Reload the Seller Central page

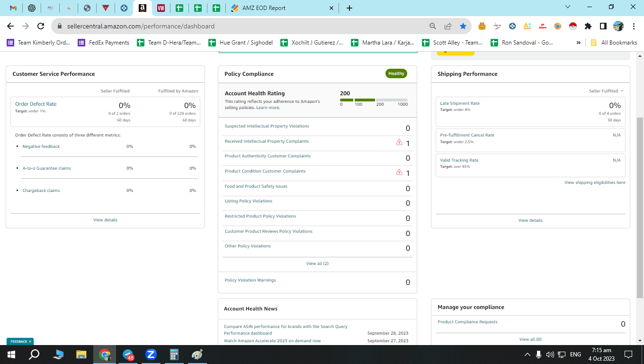pos(41,26)
